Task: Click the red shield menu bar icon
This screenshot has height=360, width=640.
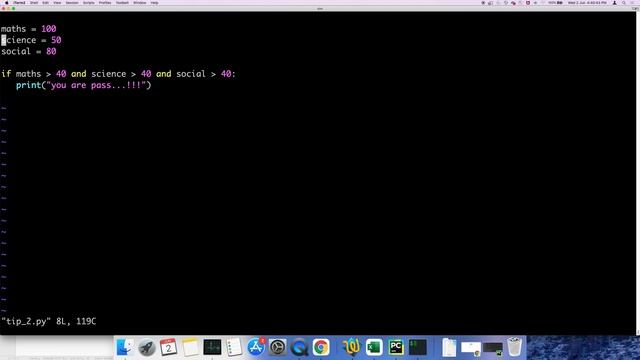Action: click(x=528, y=3)
